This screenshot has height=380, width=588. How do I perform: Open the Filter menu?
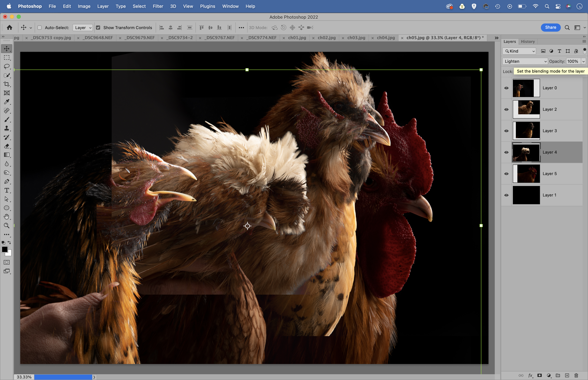coord(158,6)
